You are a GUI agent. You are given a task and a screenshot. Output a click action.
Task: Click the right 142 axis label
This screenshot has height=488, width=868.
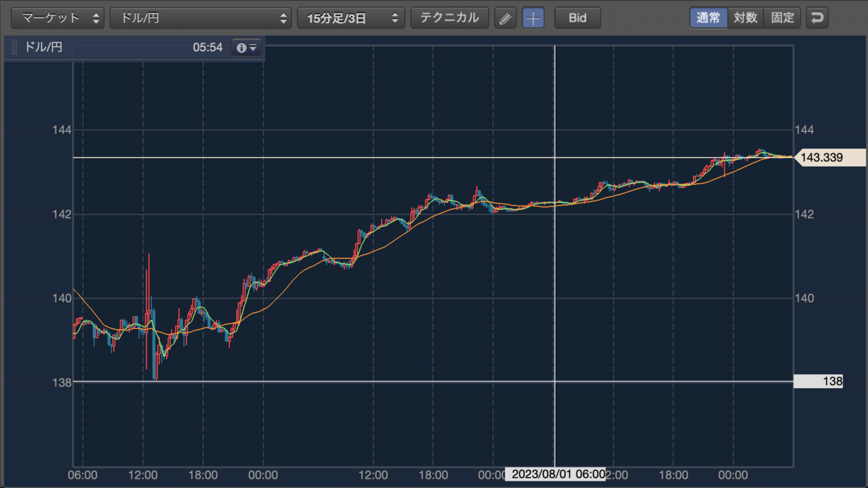pyautogui.click(x=804, y=214)
